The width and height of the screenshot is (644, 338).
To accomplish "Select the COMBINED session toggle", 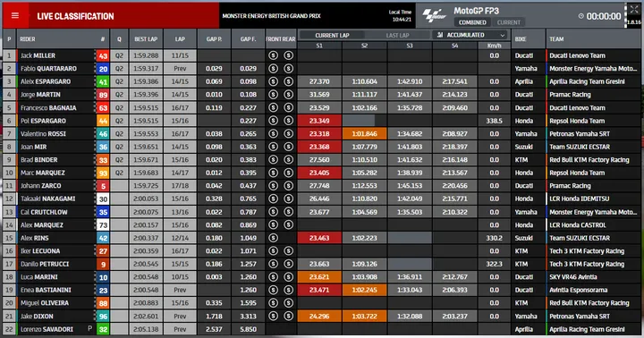I will pyautogui.click(x=472, y=22).
